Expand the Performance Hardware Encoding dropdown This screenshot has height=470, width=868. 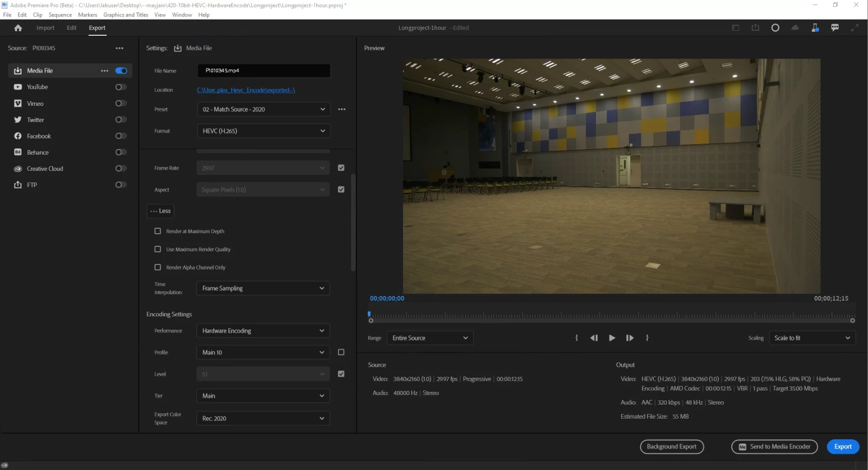[263, 331]
